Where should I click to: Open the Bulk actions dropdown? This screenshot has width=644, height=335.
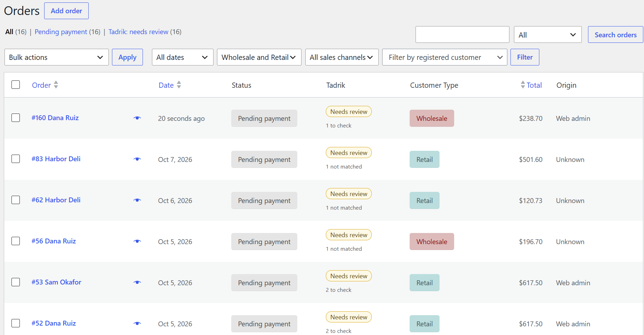pyautogui.click(x=57, y=57)
